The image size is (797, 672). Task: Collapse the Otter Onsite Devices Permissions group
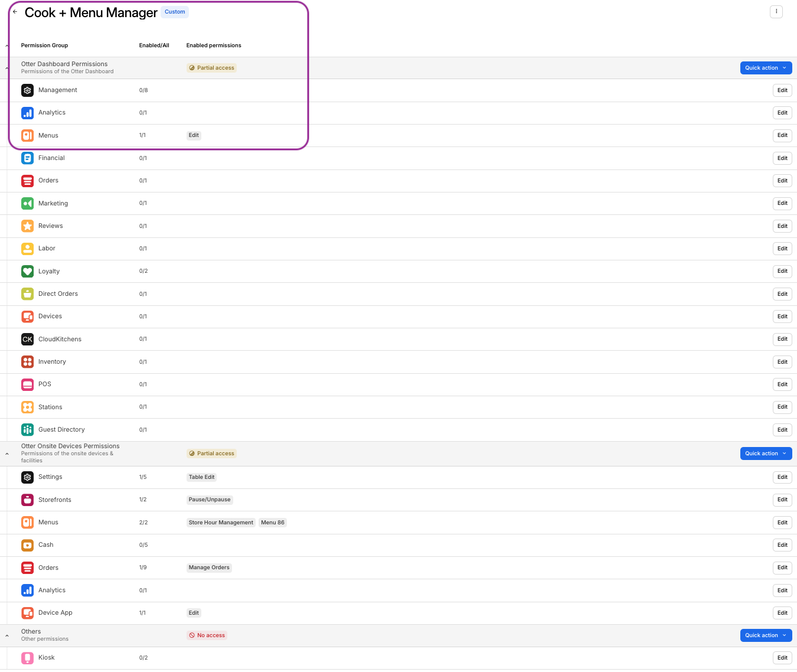pyautogui.click(x=7, y=454)
